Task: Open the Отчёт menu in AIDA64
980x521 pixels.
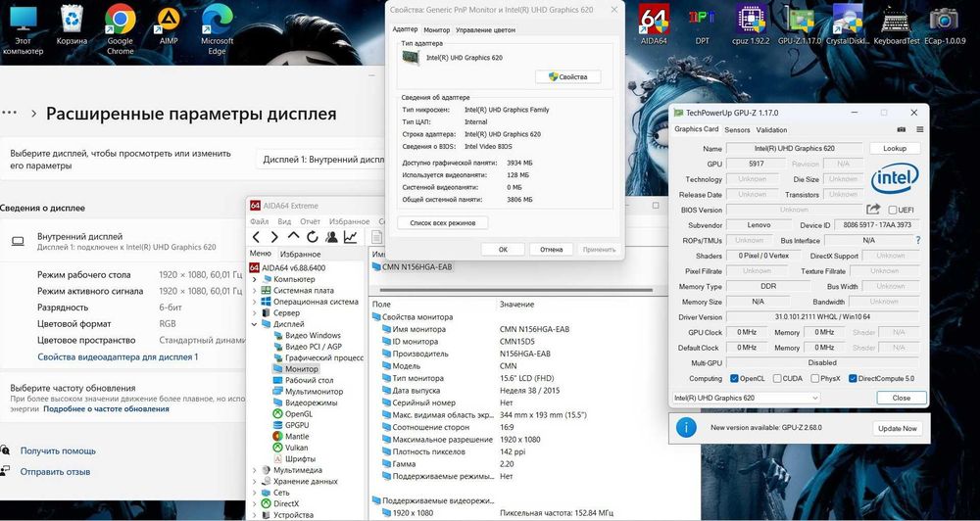Action: 310,221
